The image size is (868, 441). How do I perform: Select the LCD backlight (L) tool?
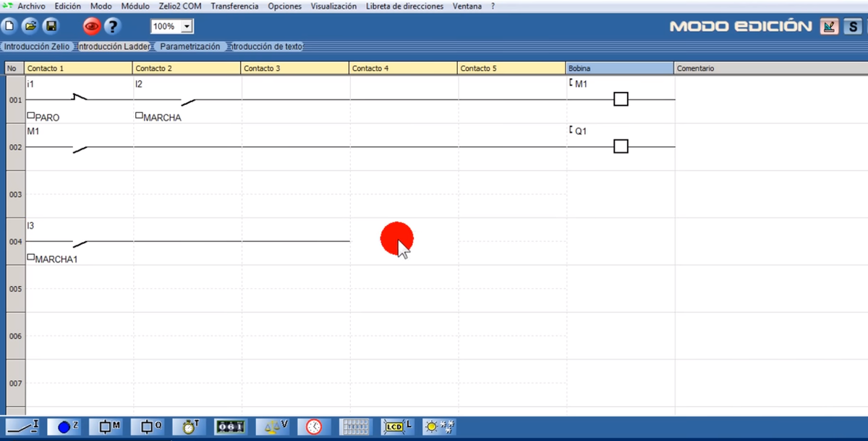click(x=396, y=427)
